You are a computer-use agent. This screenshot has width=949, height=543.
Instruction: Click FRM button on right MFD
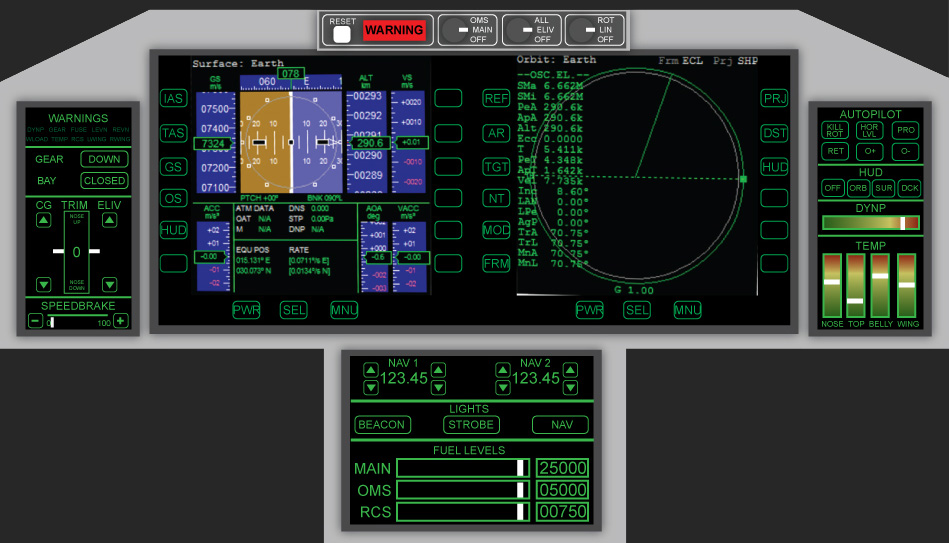point(496,263)
